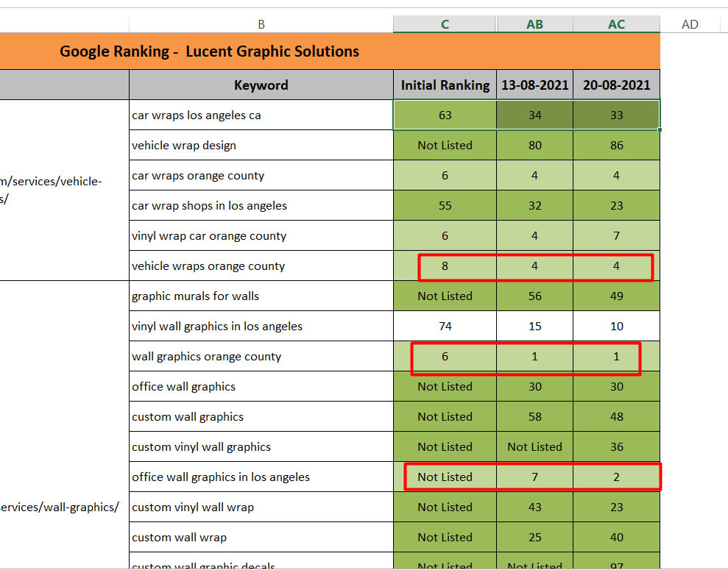Select 13-08-2021 value 34 for car wraps los angeles ca

535,115
